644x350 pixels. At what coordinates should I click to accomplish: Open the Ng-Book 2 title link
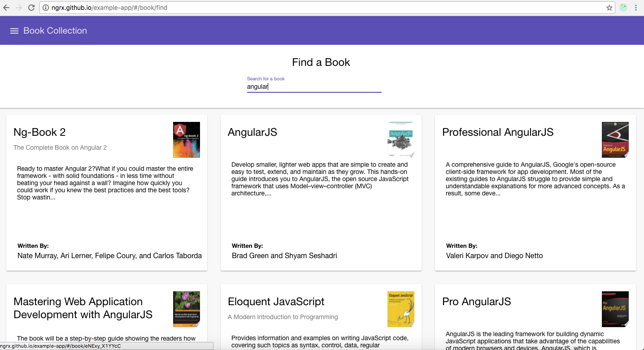(39, 132)
